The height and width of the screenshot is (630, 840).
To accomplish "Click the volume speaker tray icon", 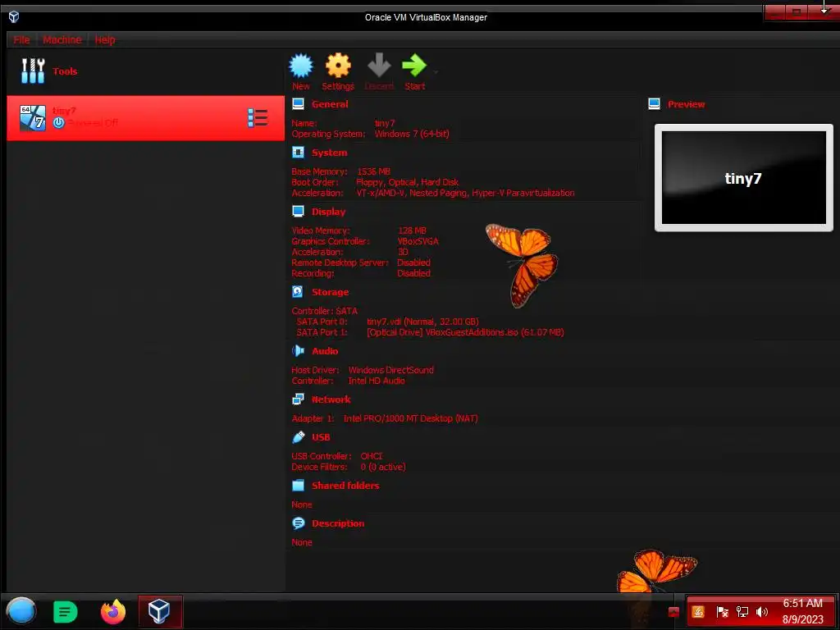I will (762, 612).
